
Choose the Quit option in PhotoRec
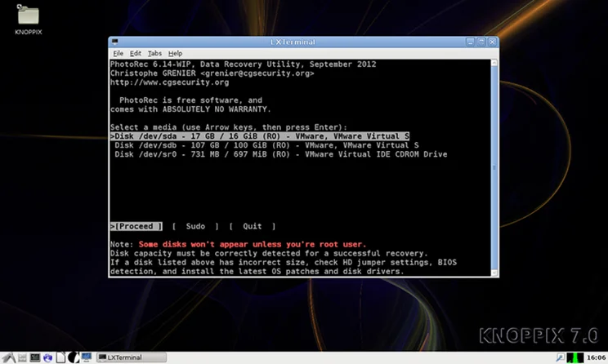(253, 226)
